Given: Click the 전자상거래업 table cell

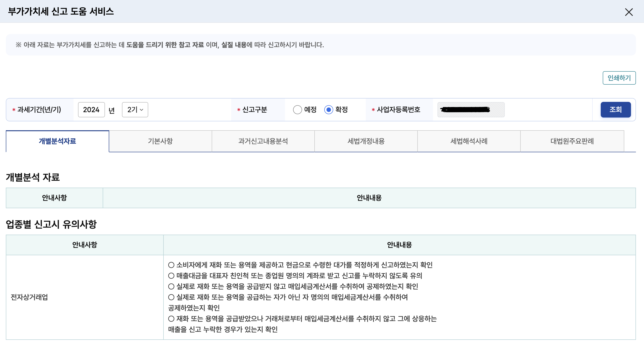Looking at the screenshot, I should point(29,297).
